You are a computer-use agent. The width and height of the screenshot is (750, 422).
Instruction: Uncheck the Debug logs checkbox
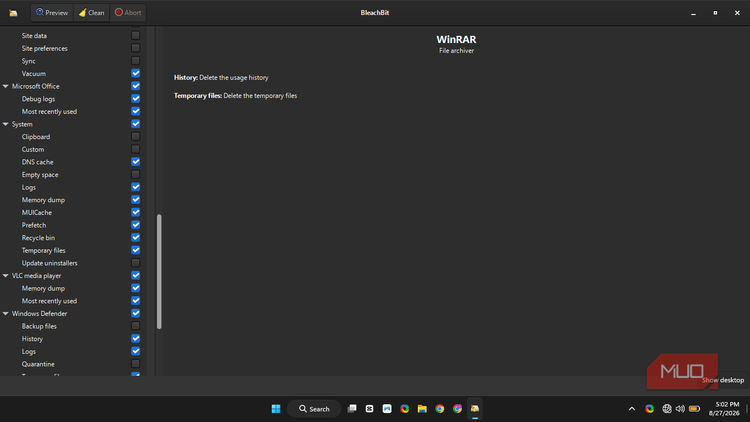coord(136,99)
